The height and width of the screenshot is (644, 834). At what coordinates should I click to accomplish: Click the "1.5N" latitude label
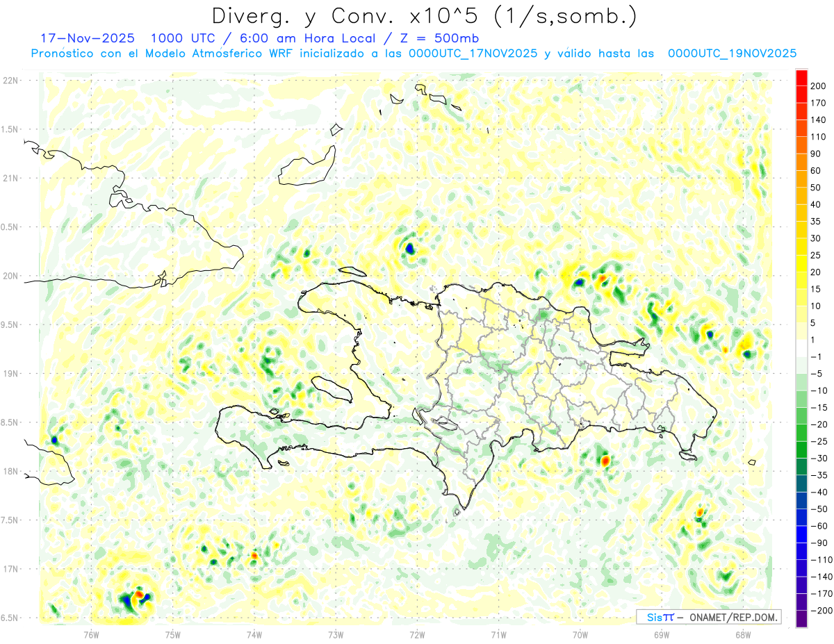10,129
